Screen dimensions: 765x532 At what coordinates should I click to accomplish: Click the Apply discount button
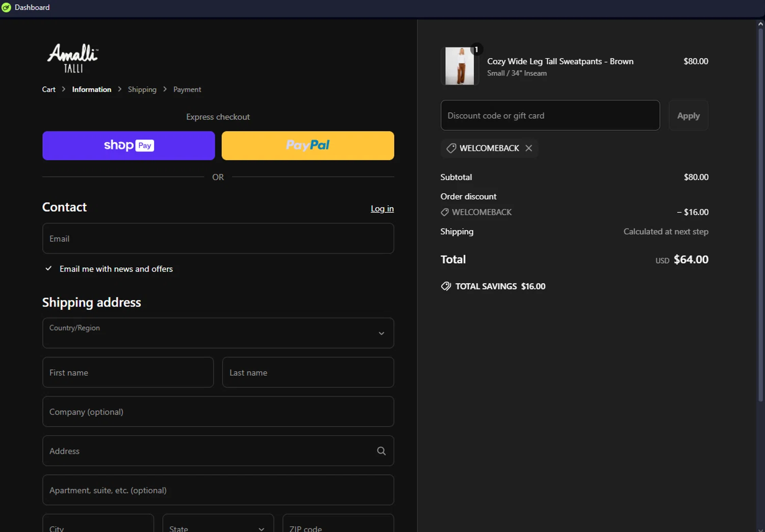pos(688,115)
